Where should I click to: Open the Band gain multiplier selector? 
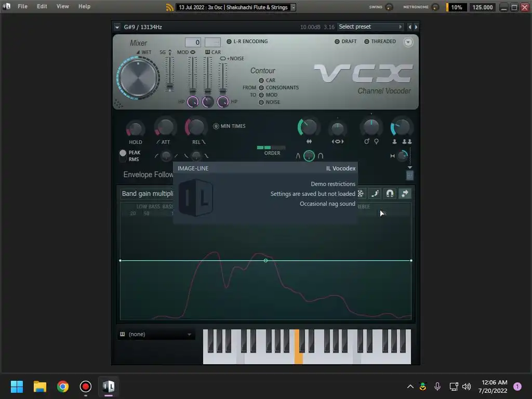pyautogui.click(x=147, y=193)
